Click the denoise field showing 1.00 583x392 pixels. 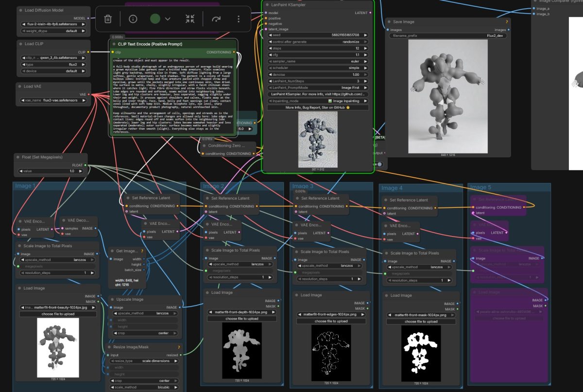tap(318, 75)
